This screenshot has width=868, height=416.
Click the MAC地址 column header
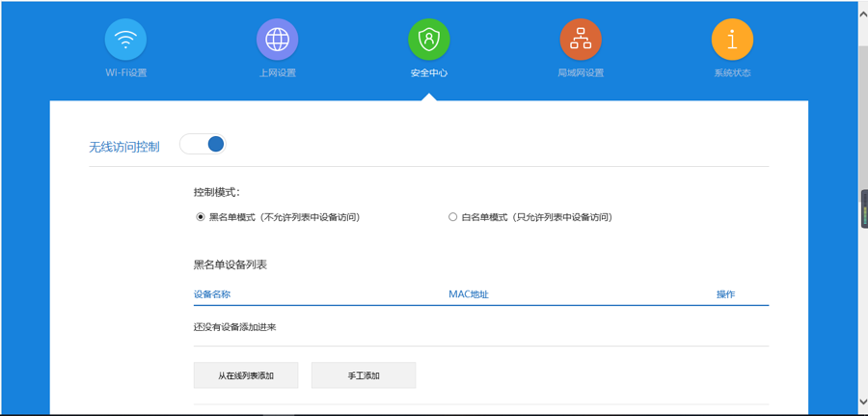pyautogui.click(x=469, y=294)
